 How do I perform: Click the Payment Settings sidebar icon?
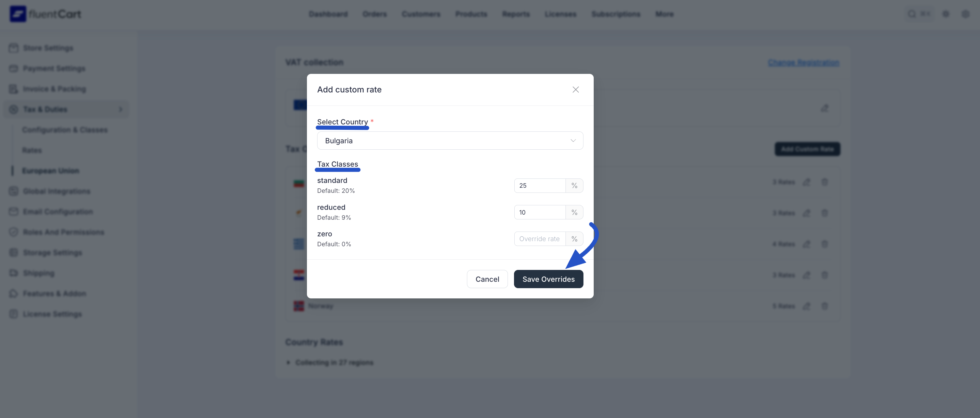[x=14, y=68]
